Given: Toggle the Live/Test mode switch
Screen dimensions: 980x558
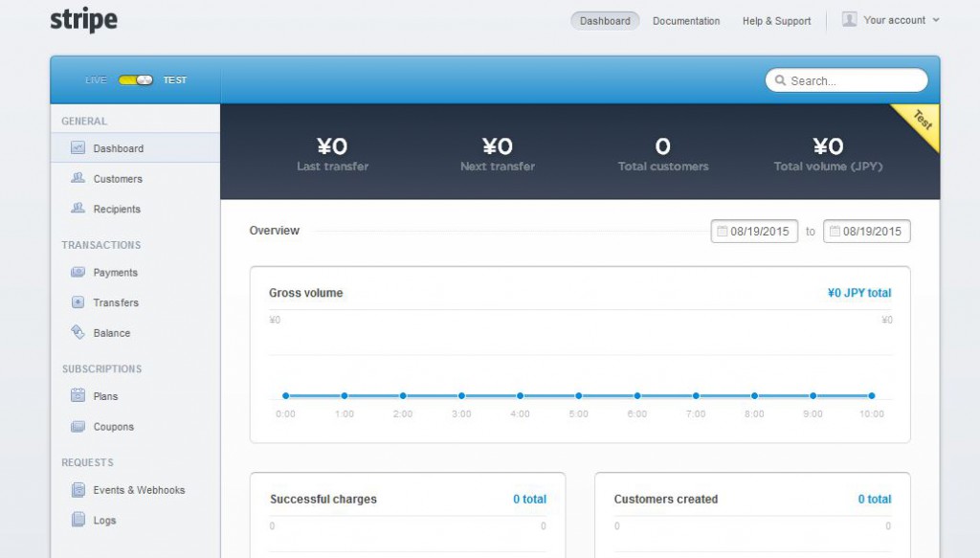Looking at the screenshot, I should (x=136, y=80).
